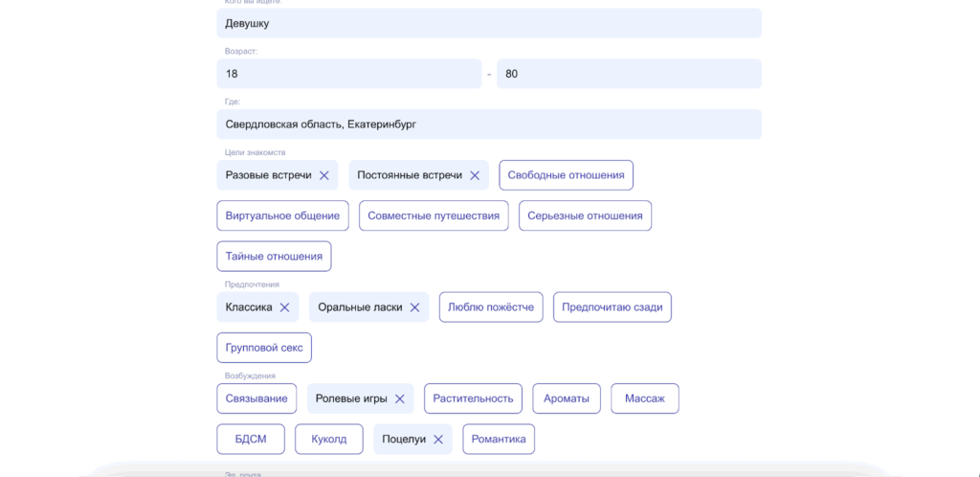Toggle the Виртуальное общение chip

[x=282, y=216]
